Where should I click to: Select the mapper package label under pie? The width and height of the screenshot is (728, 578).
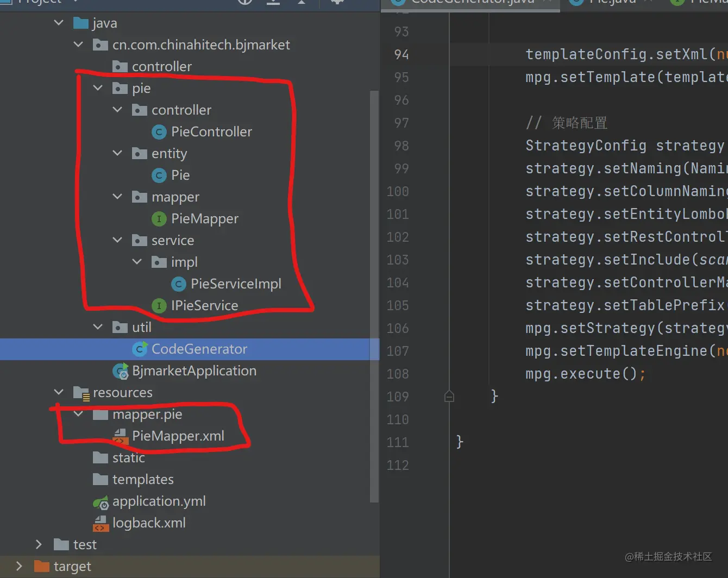175,197
